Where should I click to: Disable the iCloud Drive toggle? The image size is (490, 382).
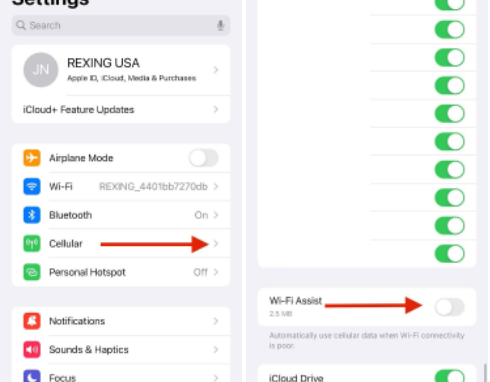click(449, 376)
